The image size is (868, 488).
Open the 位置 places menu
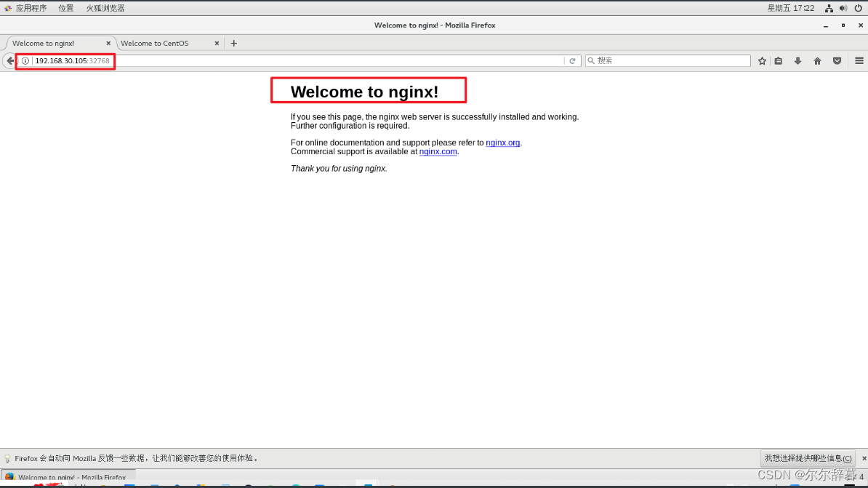coord(66,8)
